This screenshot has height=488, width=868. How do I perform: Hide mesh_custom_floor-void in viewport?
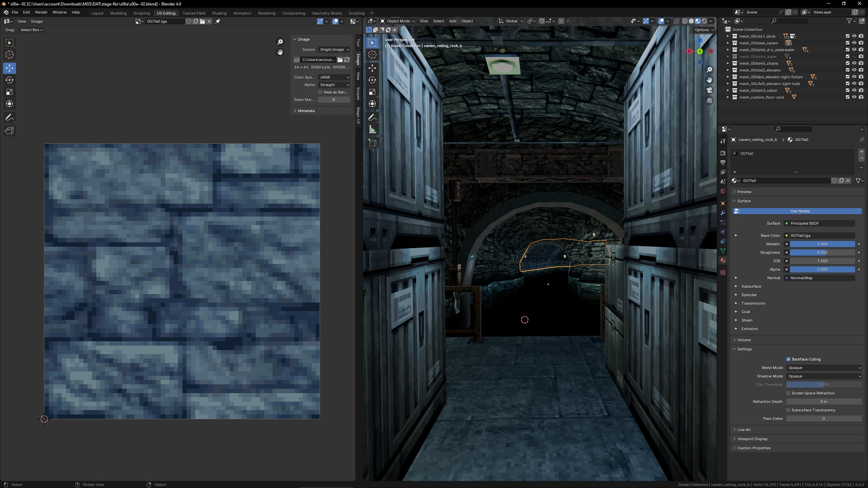tap(854, 97)
